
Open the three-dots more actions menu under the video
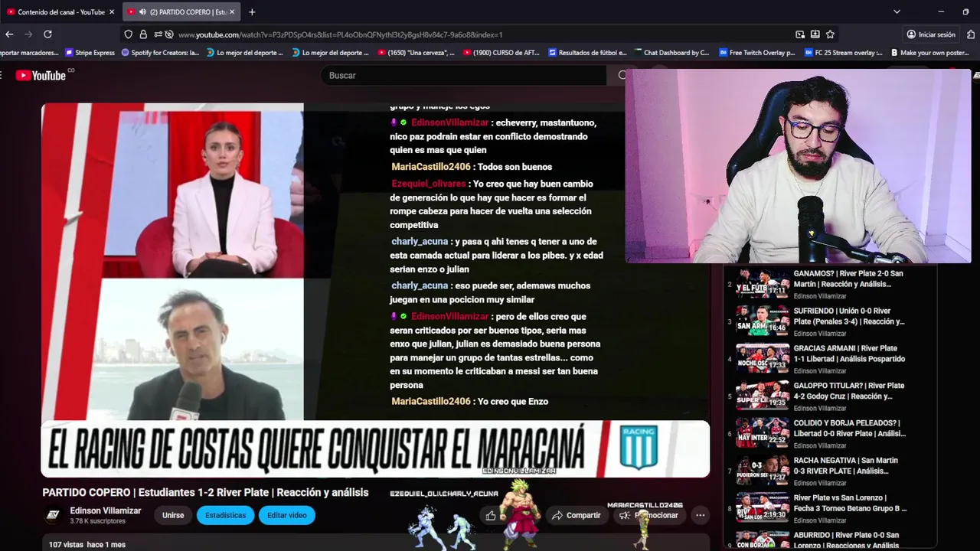coord(700,516)
